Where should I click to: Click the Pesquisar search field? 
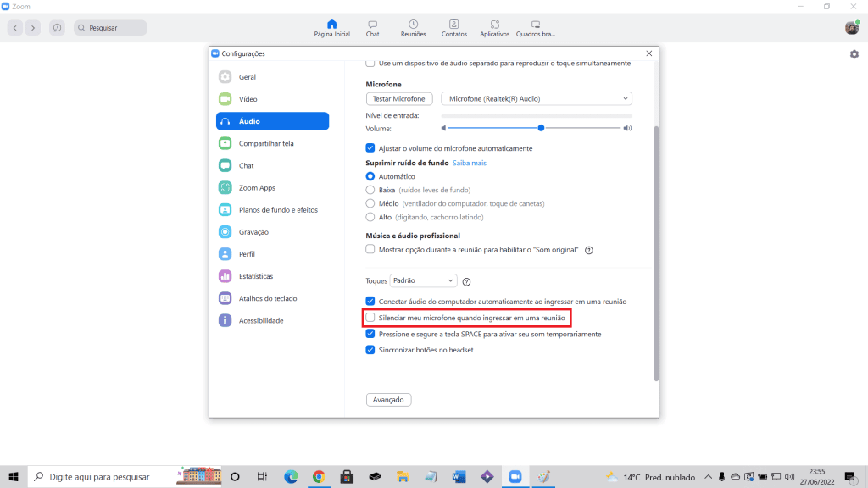coord(110,28)
